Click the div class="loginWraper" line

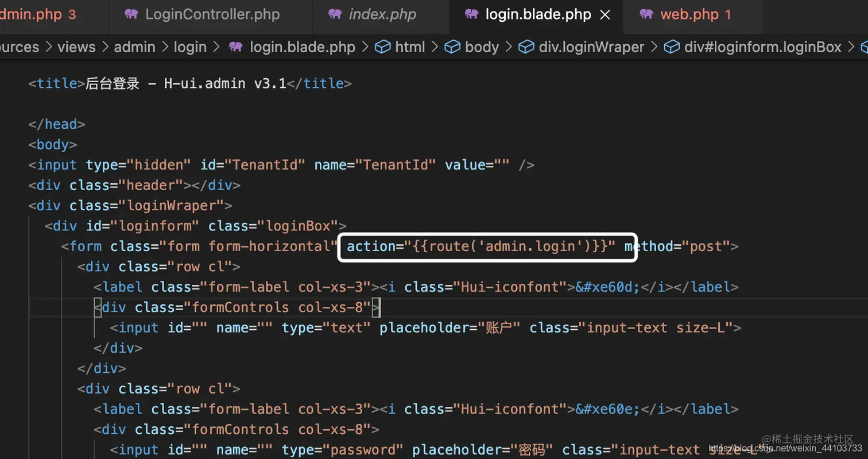pyautogui.click(x=130, y=206)
